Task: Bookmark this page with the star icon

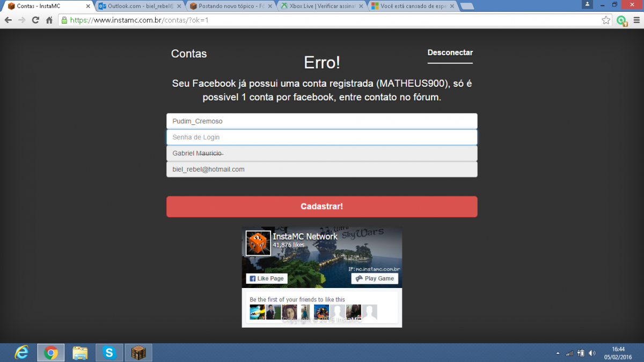Action: click(606, 20)
